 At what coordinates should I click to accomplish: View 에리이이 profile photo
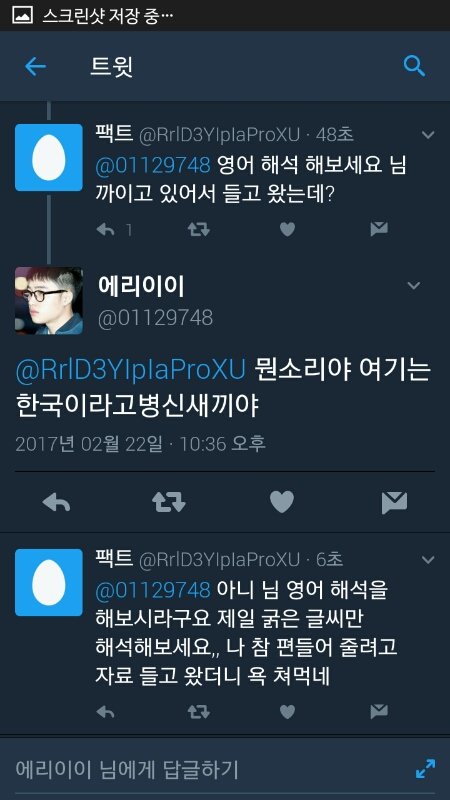coord(49,301)
